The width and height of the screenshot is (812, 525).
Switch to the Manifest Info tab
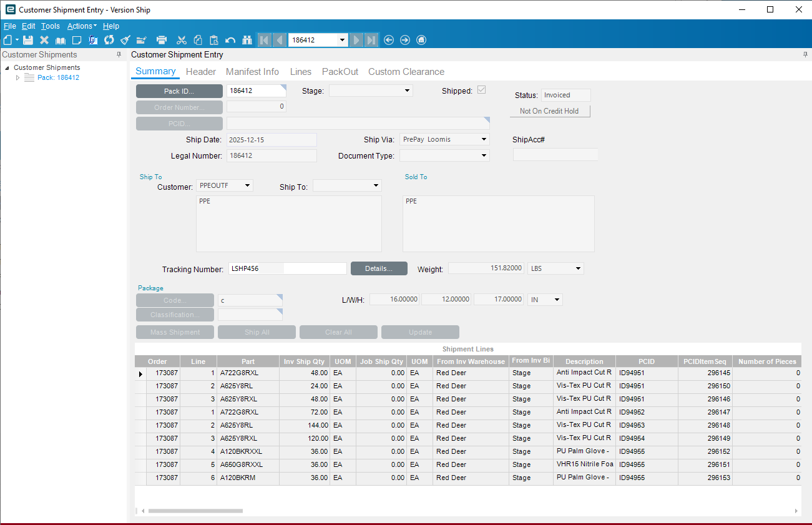tap(252, 72)
